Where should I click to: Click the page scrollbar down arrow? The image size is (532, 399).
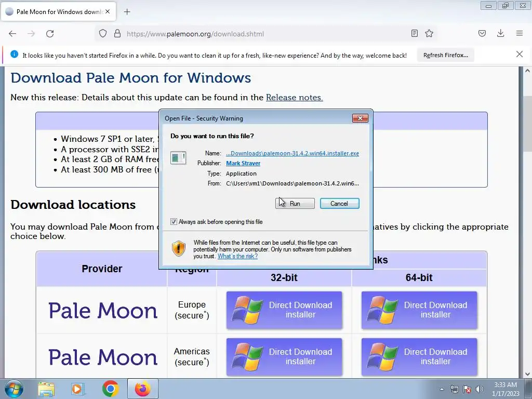[x=527, y=374]
